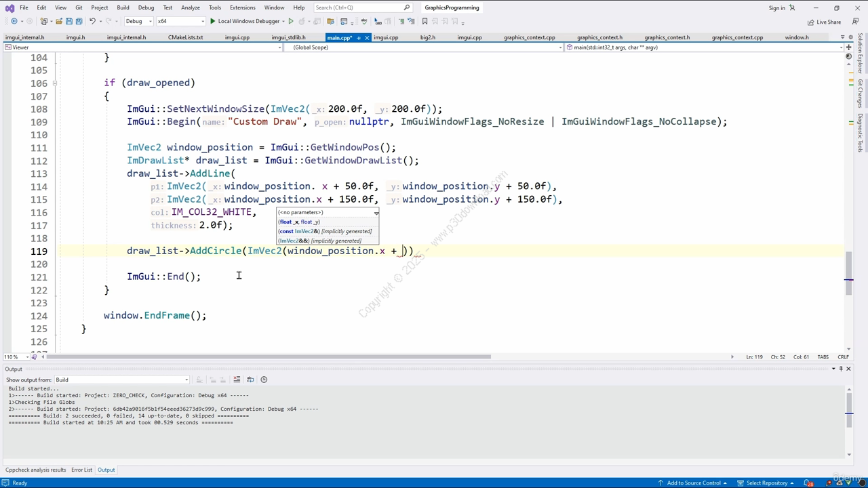
Task: Click the Sign in link
Action: 776,8
